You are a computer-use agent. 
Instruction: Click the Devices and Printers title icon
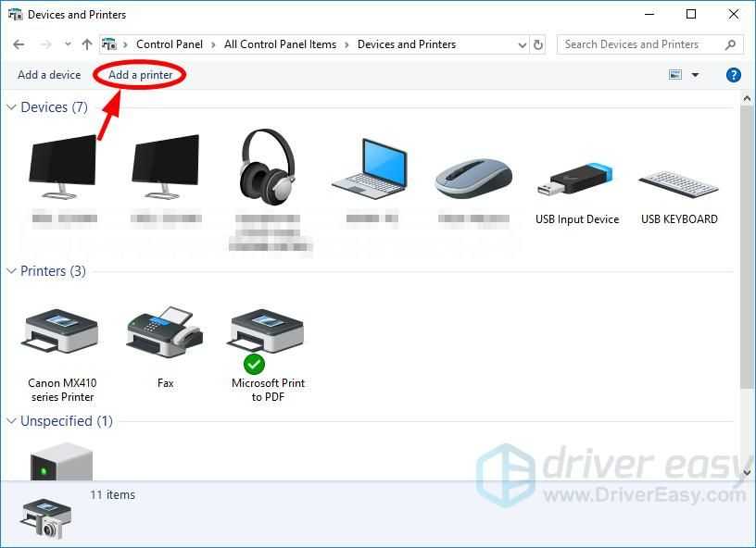16,15
